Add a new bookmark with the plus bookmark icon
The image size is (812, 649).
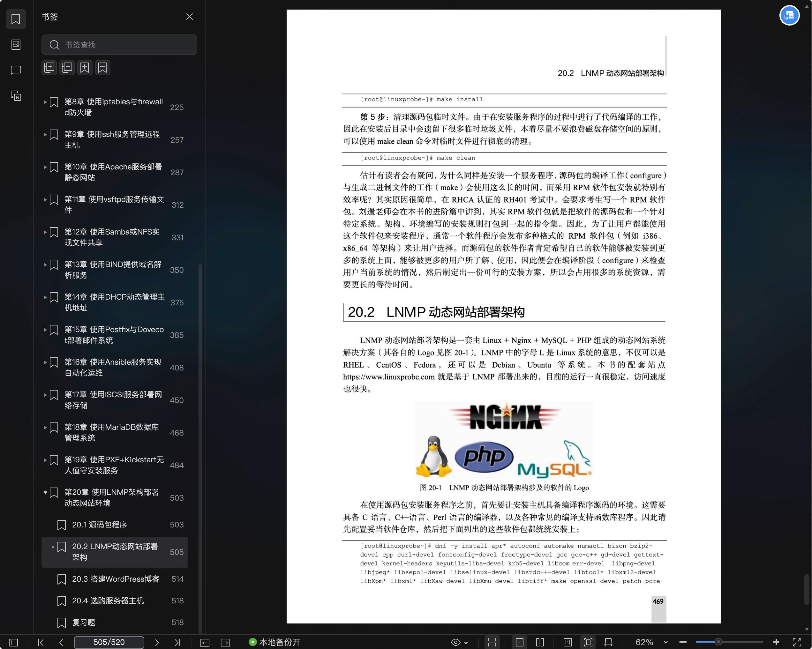coord(85,68)
